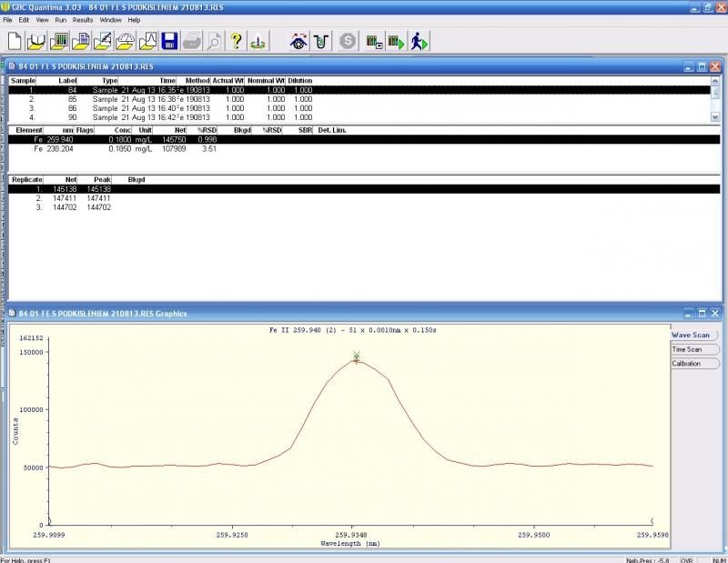Viewport: 728px width, 563px height.
Task: Open the Run menu
Action: [x=61, y=20]
